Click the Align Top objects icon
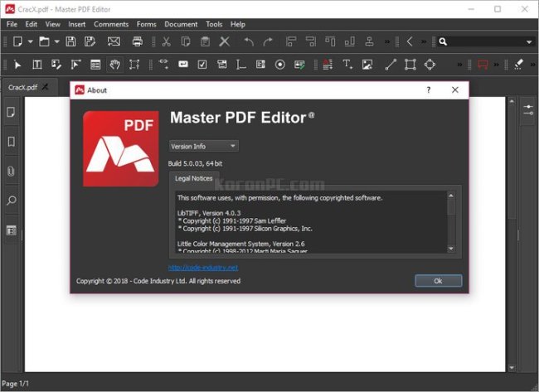The height and width of the screenshot is (392, 539). (330, 41)
